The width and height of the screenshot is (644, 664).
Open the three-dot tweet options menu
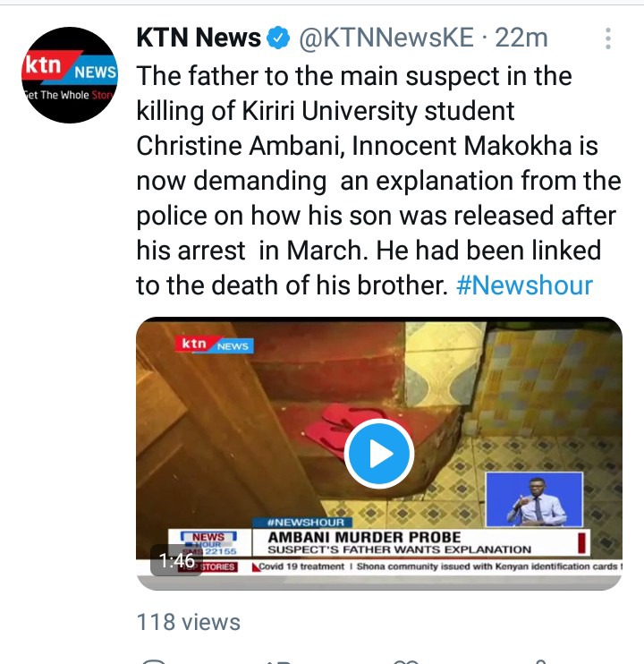608,38
